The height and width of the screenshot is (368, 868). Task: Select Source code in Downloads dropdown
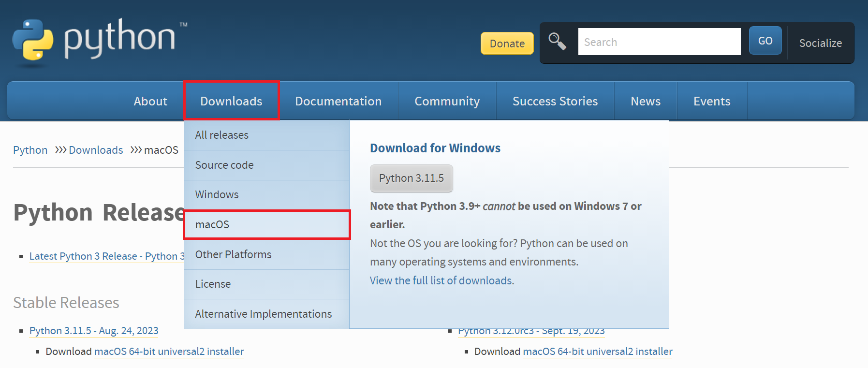[266, 165]
